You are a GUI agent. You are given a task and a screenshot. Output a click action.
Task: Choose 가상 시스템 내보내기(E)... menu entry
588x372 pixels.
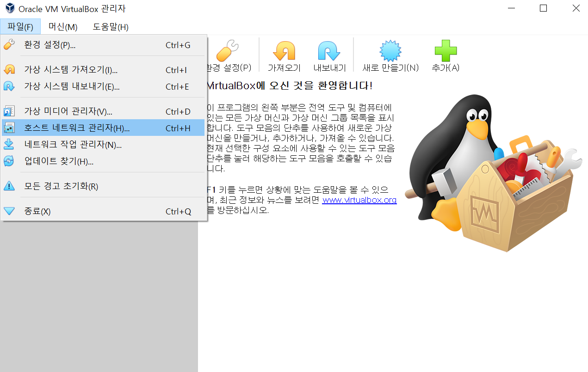(103, 86)
